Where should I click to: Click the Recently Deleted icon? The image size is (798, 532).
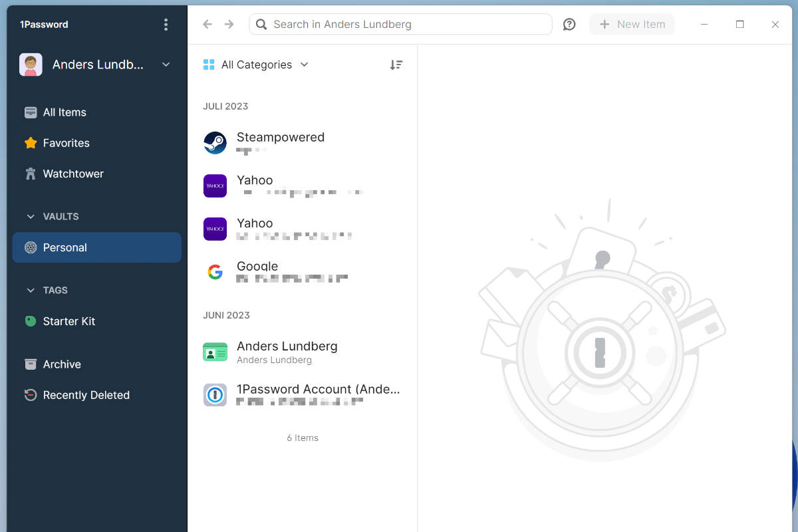[x=31, y=395]
